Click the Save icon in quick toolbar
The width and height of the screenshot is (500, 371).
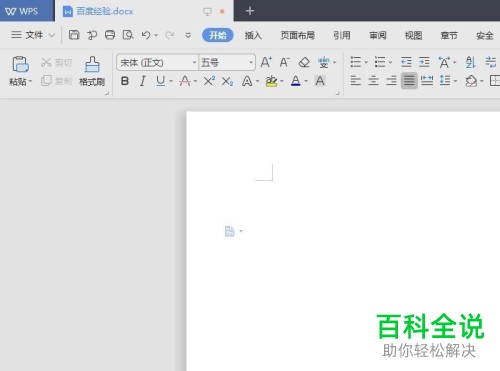[x=74, y=35]
